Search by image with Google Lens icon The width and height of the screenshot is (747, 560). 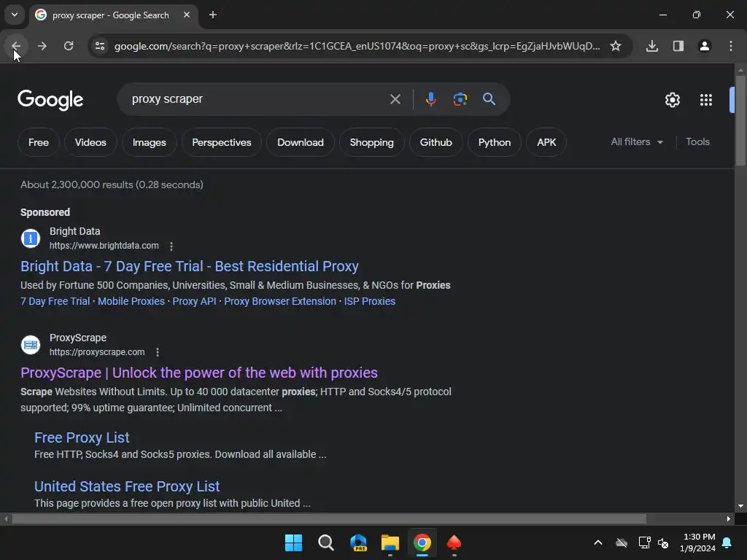pyautogui.click(x=460, y=99)
